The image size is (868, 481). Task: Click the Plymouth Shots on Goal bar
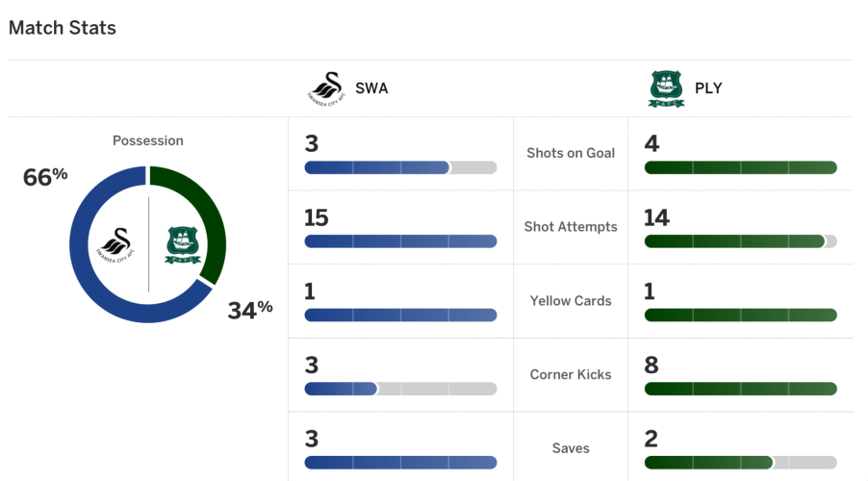(x=740, y=167)
